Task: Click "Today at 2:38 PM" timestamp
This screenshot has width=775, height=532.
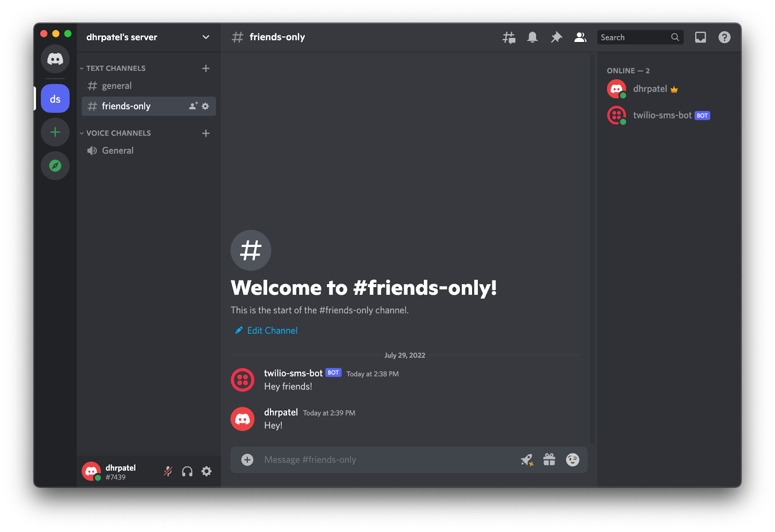Action: click(372, 374)
